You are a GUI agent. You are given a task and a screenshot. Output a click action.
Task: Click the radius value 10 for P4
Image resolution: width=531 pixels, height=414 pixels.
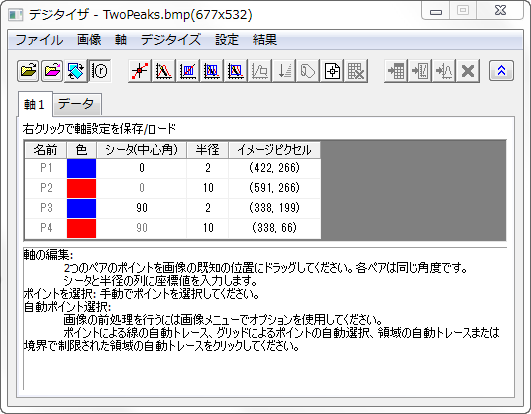208,228
